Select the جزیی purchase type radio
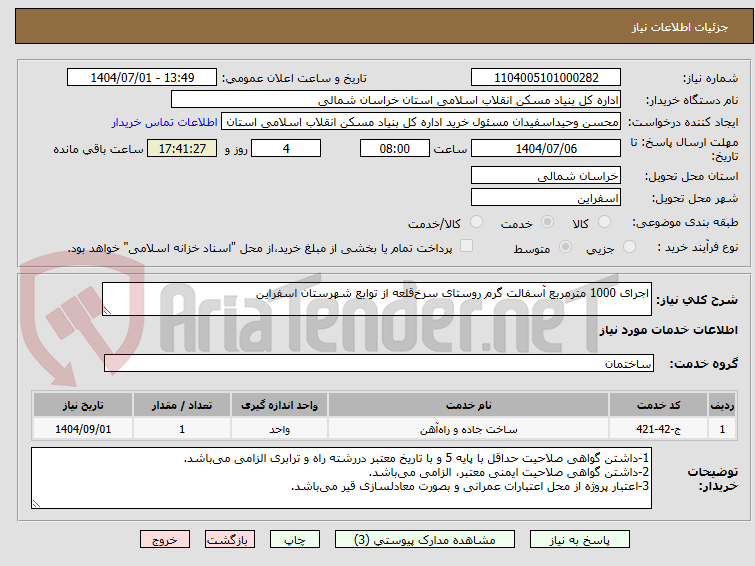The image size is (755, 566). click(x=629, y=247)
